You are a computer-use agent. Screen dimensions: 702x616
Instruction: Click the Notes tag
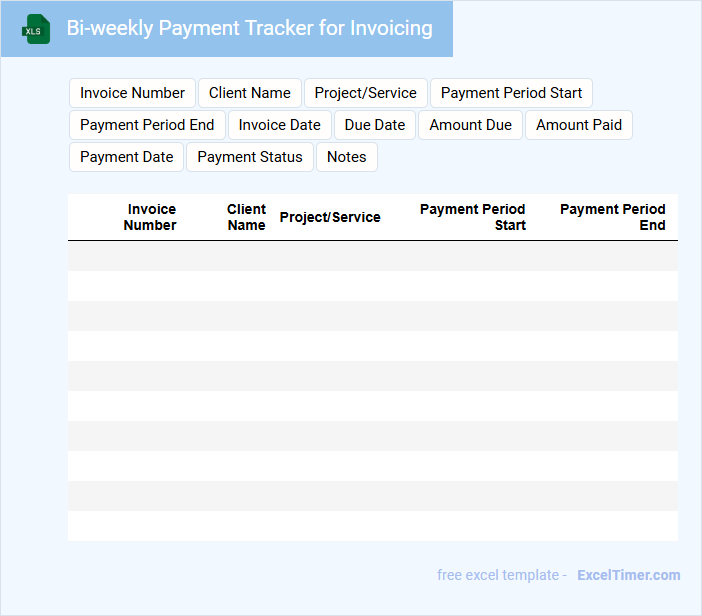tap(347, 157)
